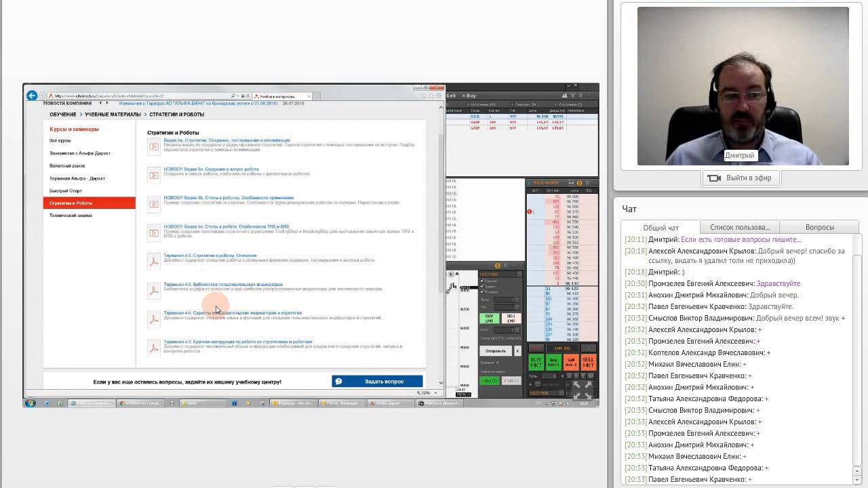Image resolution: width=868 pixels, height=488 pixels.
Task: Open PDF icon for Стратегии и роботы. Описание
Action: point(153,262)
